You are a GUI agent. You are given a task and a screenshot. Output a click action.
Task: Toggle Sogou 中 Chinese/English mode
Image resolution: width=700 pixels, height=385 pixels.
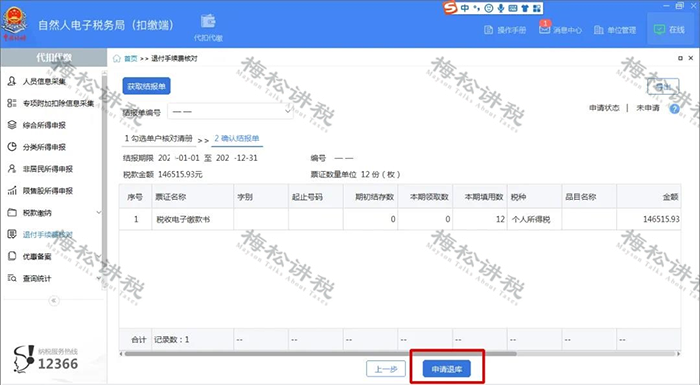pyautogui.click(x=465, y=8)
